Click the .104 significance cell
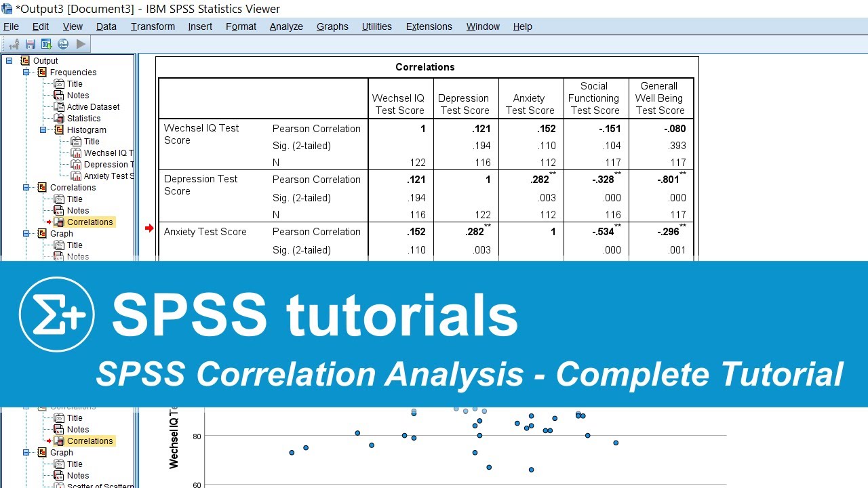868x488 pixels. [x=612, y=146]
